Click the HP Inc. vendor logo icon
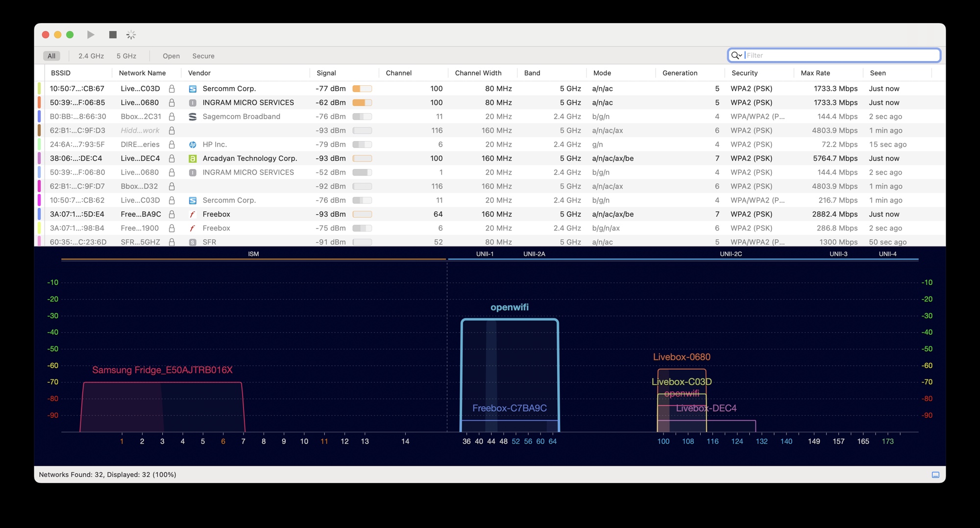Screen dimensions: 980x528 click(x=193, y=145)
